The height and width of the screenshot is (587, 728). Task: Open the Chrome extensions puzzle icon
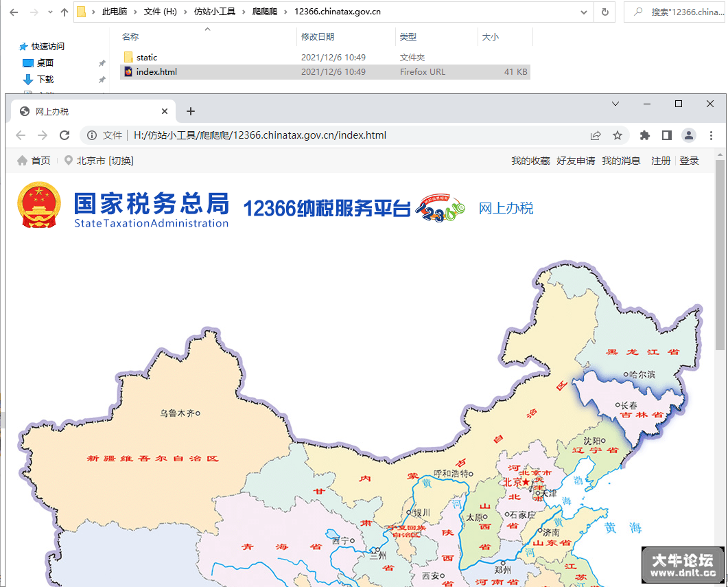644,135
